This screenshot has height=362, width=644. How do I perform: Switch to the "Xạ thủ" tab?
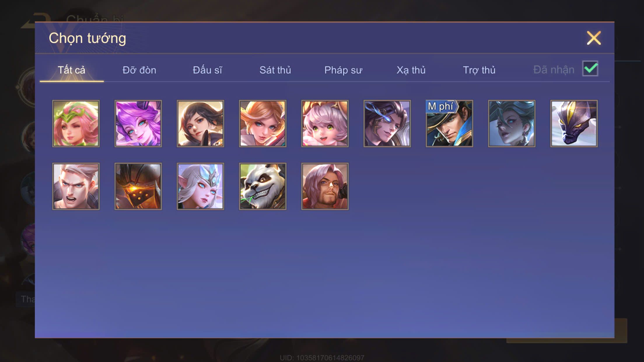click(411, 70)
